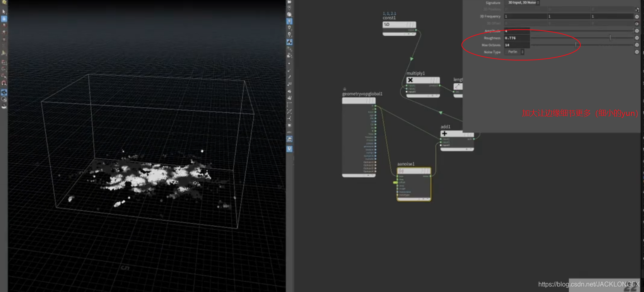Click the Max Octaves parameter label
Viewport: 644px width, 292px height.
[491, 45]
